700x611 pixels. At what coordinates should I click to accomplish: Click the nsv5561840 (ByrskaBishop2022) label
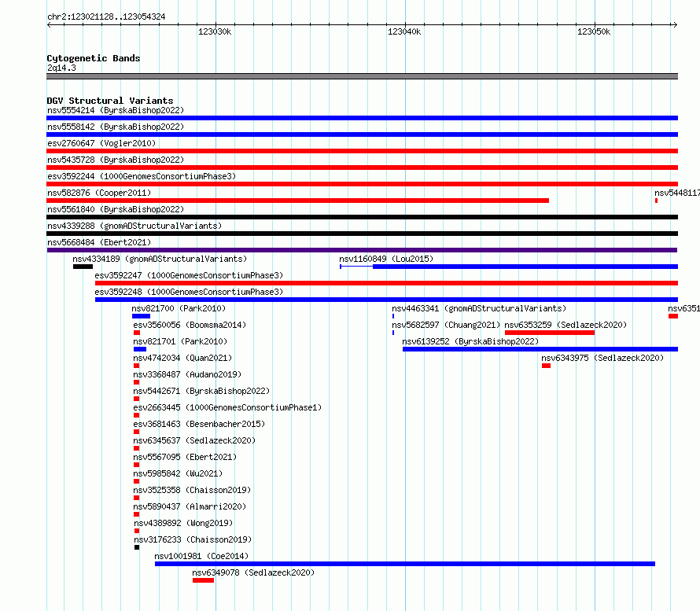[x=116, y=209]
